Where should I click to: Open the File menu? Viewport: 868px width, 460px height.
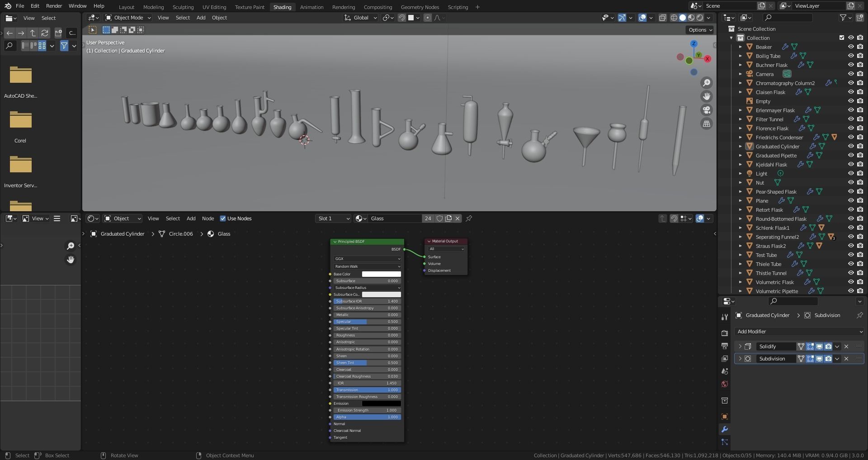[20, 6]
